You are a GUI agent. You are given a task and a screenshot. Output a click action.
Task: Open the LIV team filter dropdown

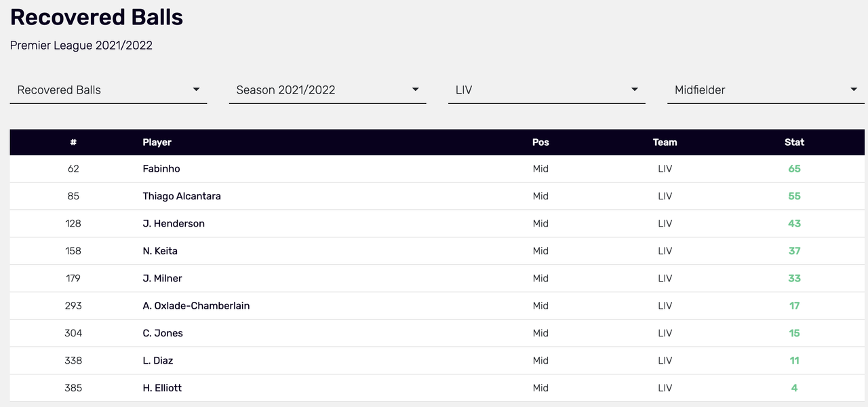tap(547, 90)
